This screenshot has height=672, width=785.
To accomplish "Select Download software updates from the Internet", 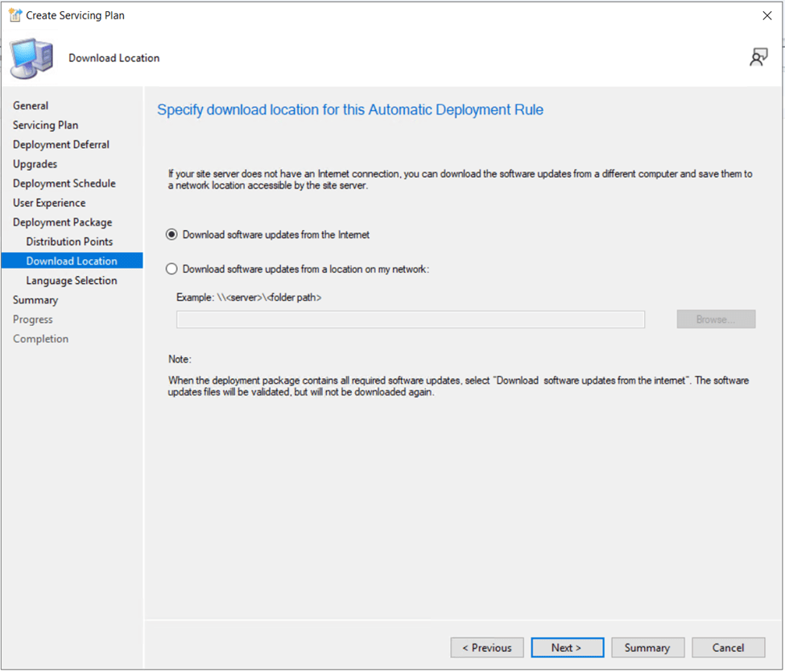I will tap(171, 235).
